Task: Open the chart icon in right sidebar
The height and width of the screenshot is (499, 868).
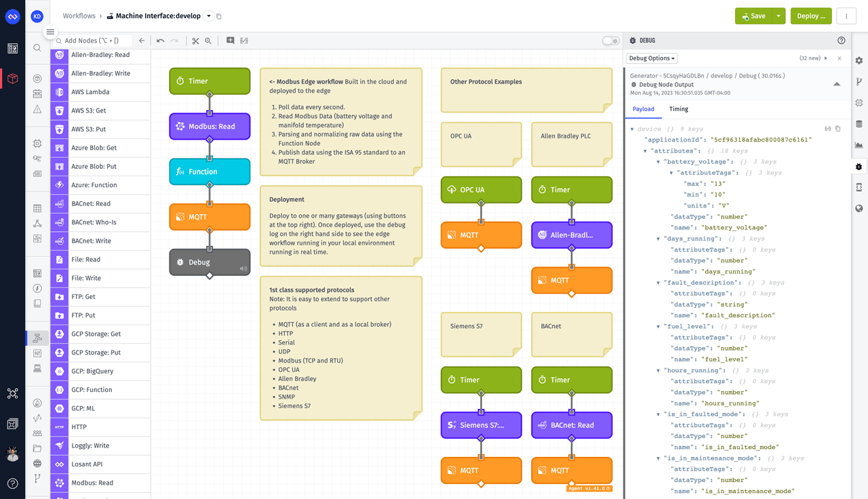Action: tap(859, 145)
